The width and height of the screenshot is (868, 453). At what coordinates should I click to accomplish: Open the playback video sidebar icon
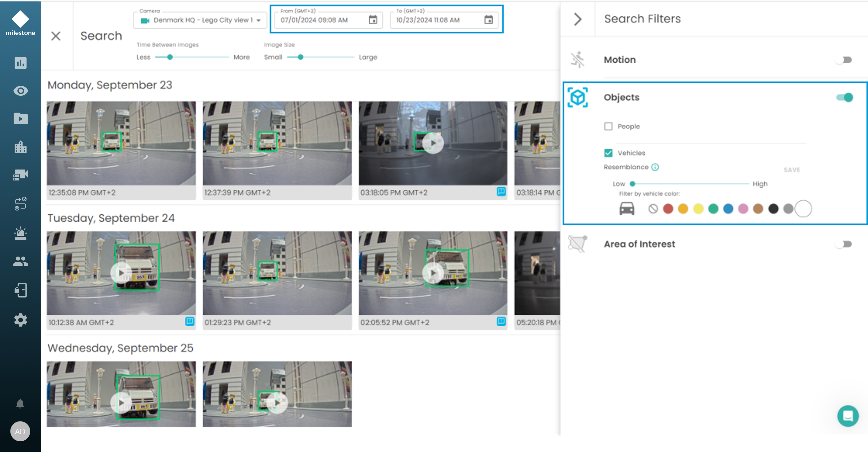click(x=21, y=118)
